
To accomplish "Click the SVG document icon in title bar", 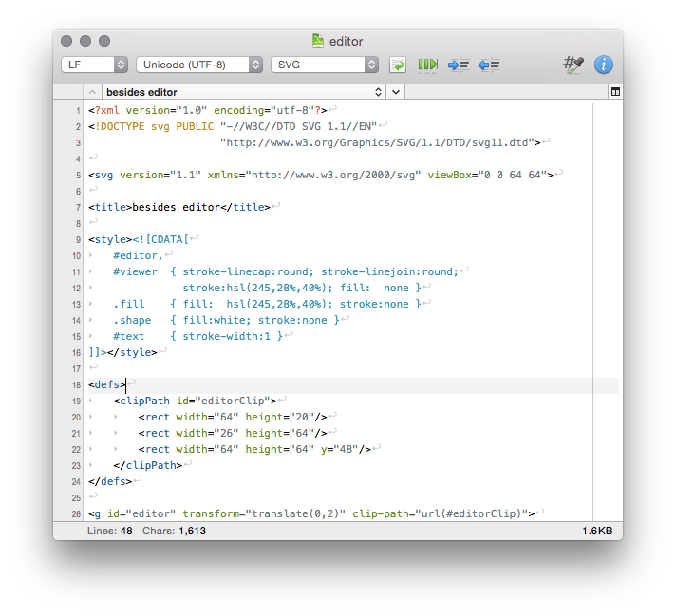I will click(318, 41).
